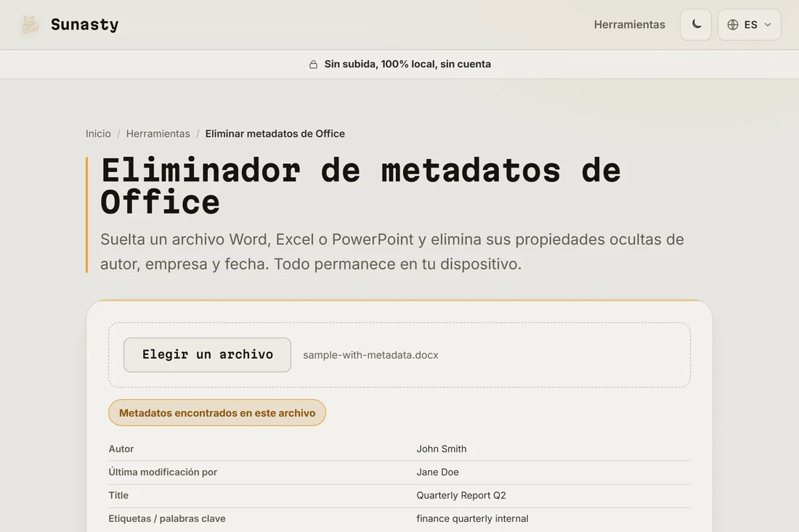
Task: Click the Sunasty brand name
Action: [x=84, y=25]
